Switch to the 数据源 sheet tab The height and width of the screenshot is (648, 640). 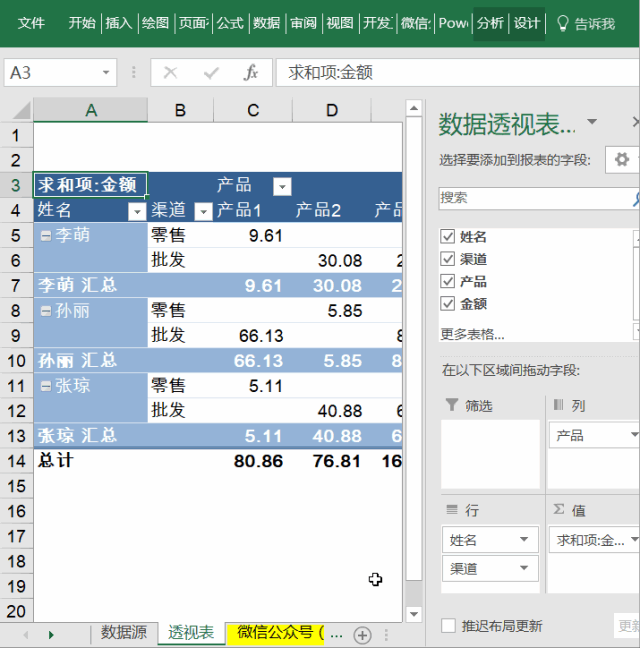(x=124, y=633)
